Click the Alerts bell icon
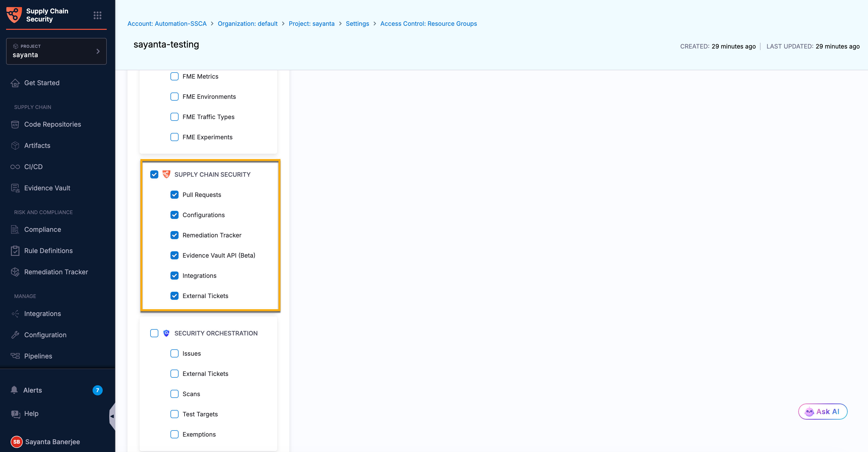 (x=14, y=390)
